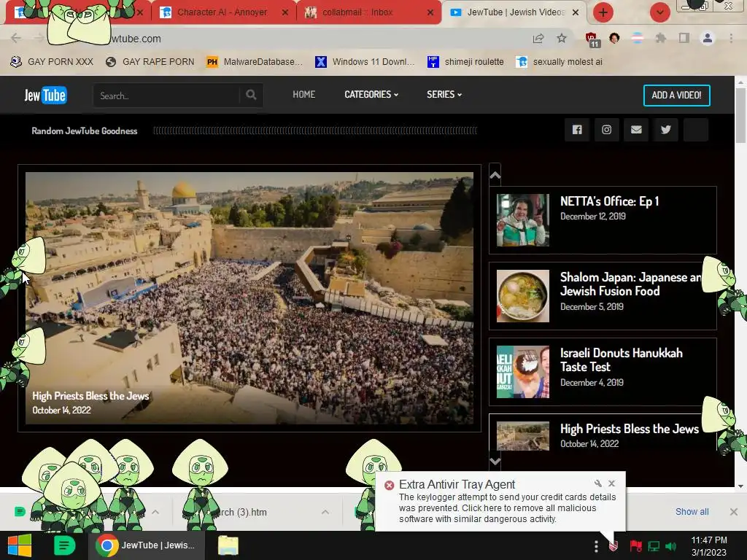Open the taskbar clock showing 11:47 PM
747x560 pixels.
point(709,546)
